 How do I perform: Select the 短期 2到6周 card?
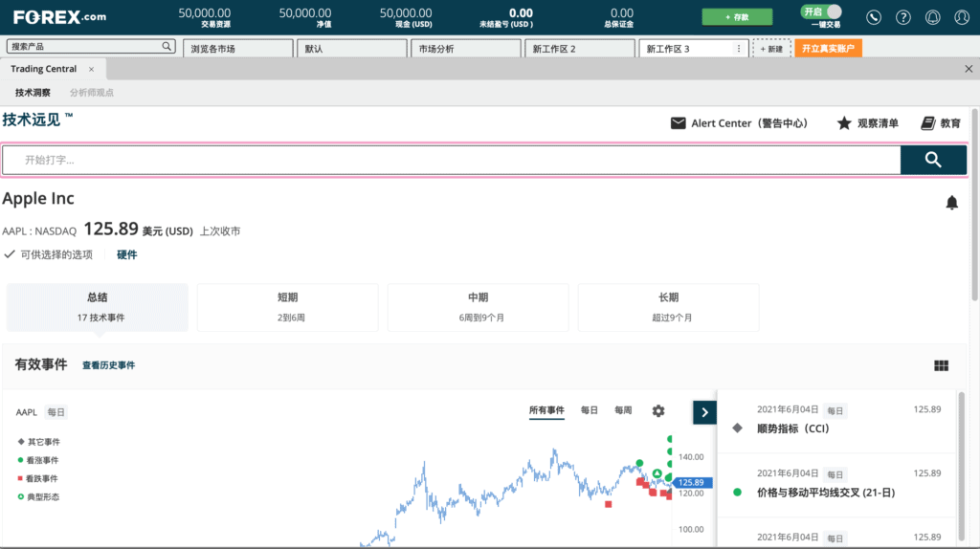[x=287, y=307]
